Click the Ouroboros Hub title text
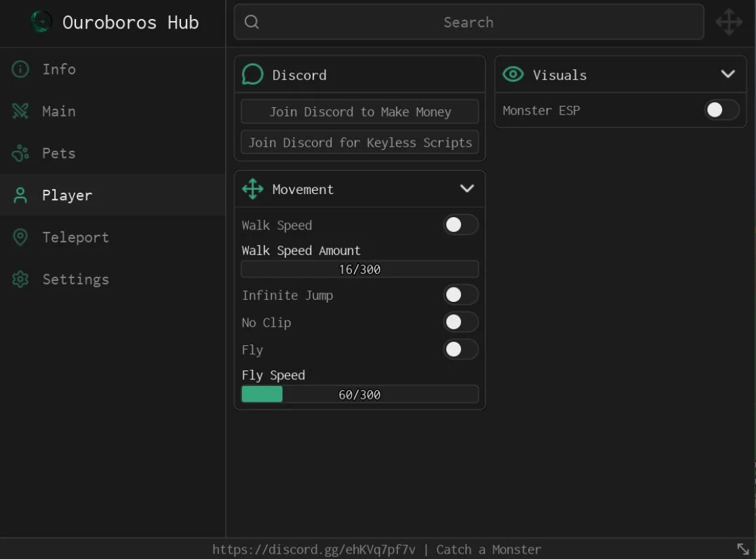 [x=131, y=22]
